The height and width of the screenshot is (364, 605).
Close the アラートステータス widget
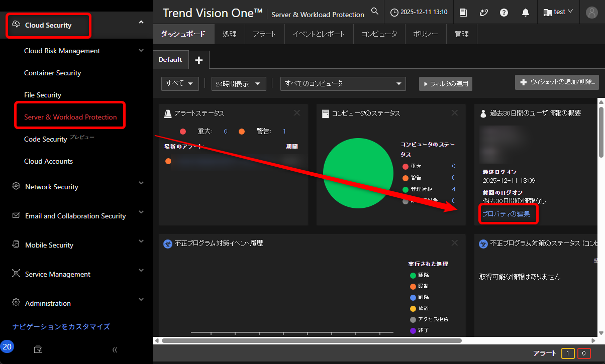[x=297, y=113]
